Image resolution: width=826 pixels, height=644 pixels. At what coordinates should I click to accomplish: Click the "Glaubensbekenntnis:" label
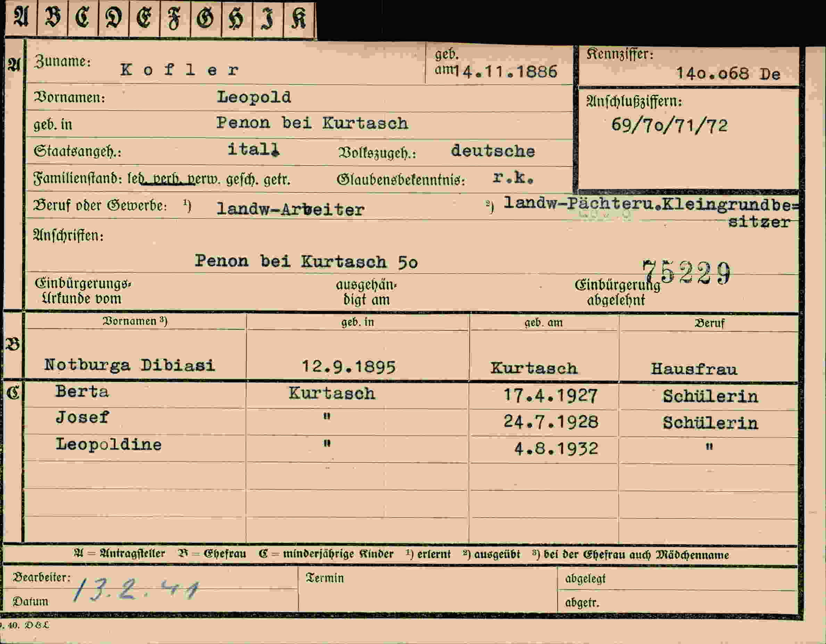[x=401, y=179]
